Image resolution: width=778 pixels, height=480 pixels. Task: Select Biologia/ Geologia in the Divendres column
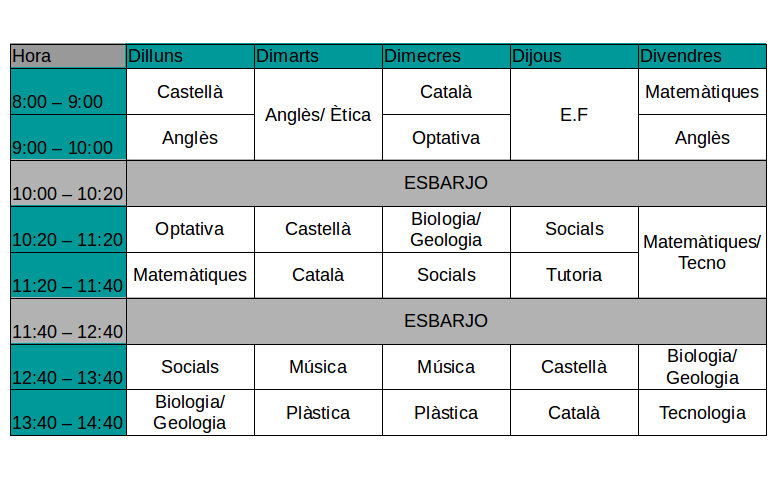click(x=702, y=367)
